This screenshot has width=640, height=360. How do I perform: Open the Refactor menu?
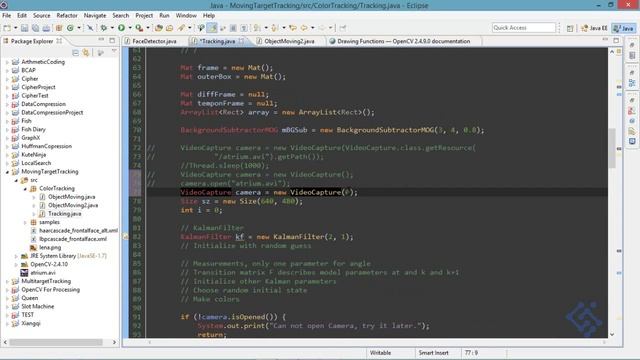point(67,15)
